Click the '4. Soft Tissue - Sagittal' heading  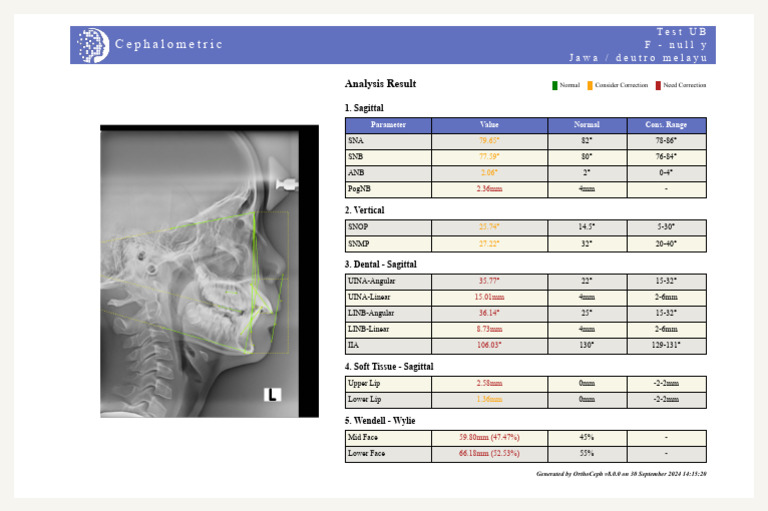[389, 366]
